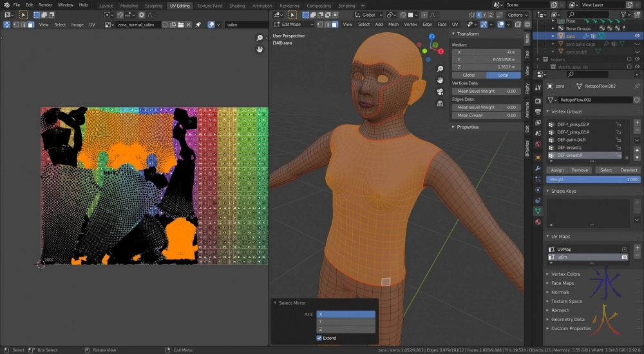Click the Assign vertex group button
644x354 pixels.
pos(557,170)
